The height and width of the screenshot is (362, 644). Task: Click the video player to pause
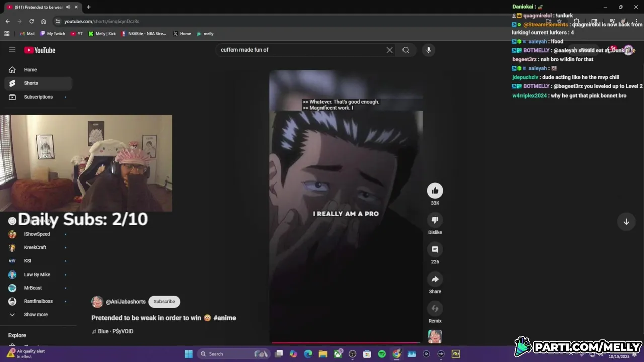tap(346, 206)
